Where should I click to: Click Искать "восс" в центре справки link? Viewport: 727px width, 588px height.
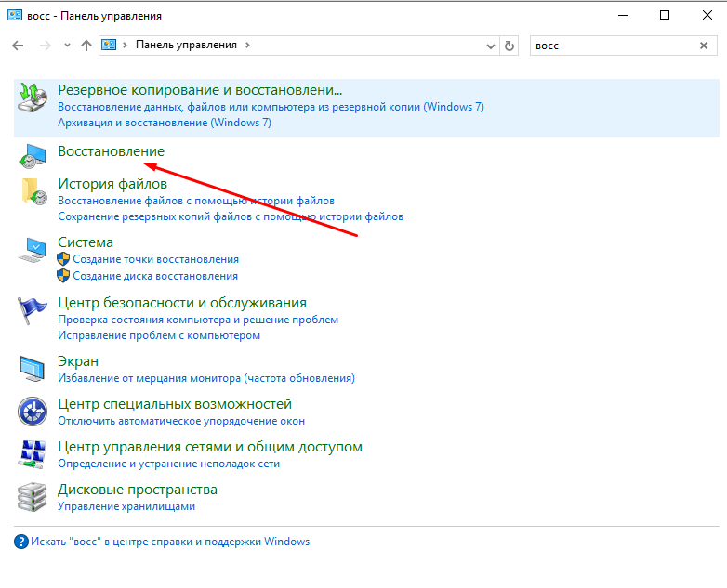170,542
